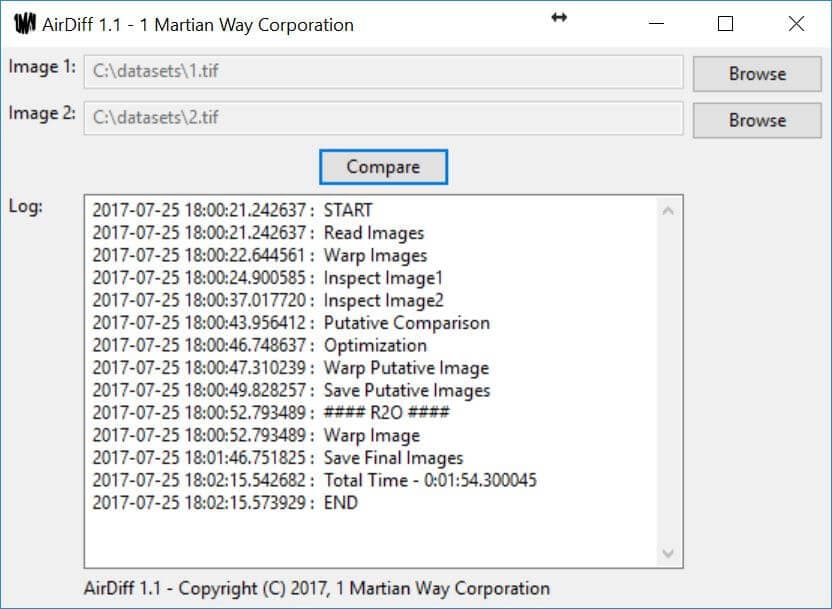The width and height of the screenshot is (832, 609).
Task: Select the "Read Images" log entry
Action: click(258, 233)
